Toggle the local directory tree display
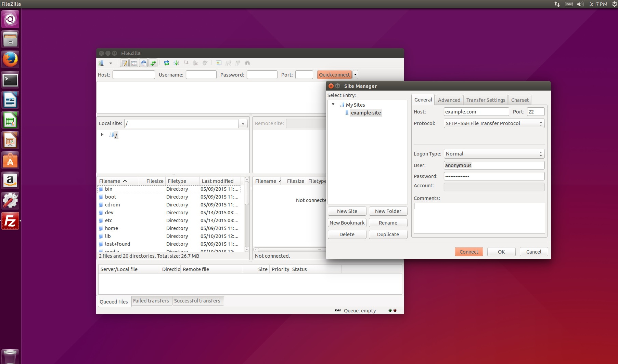618x364 pixels. [x=134, y=63]
